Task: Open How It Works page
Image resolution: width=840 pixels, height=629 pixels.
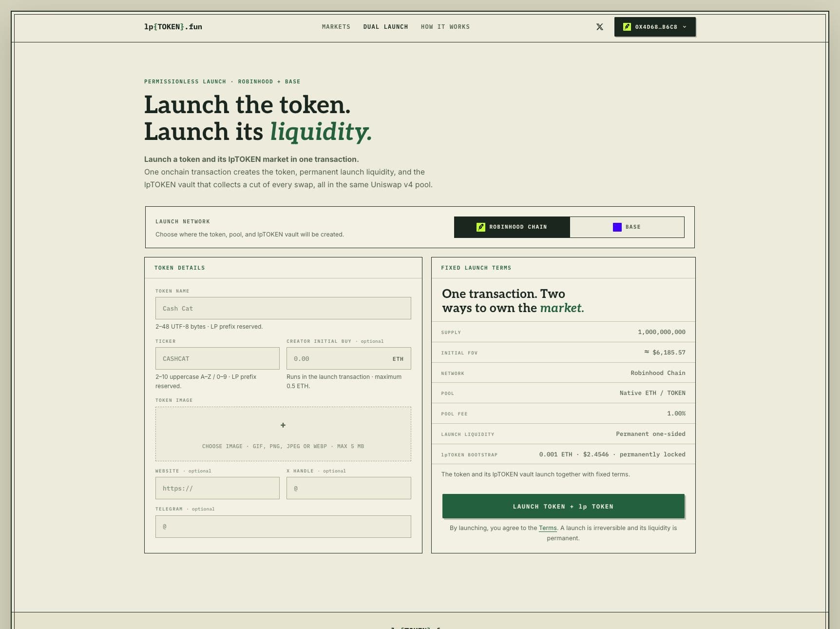Action: (x=445, y=27)
